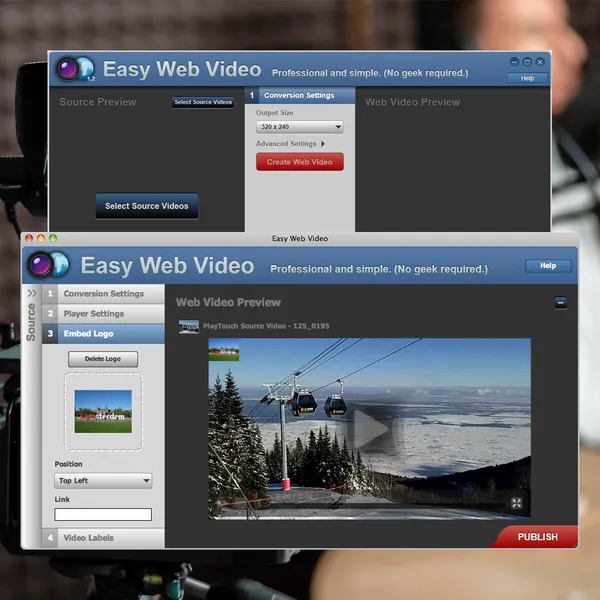
Task: Click the PlayTouch Source Video thumbnail icon
Action: coord(189,326)
